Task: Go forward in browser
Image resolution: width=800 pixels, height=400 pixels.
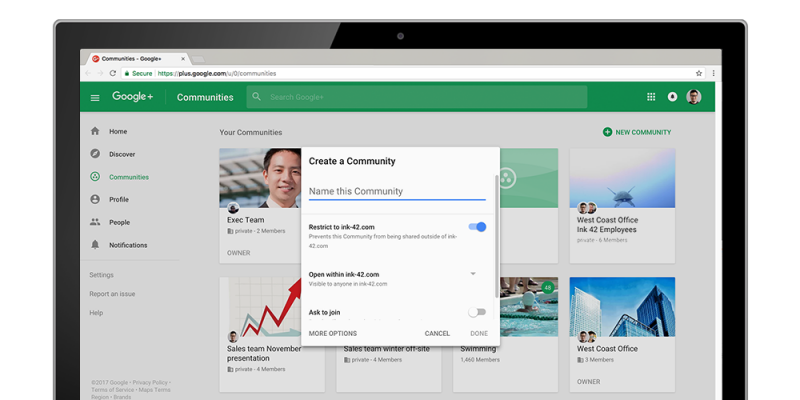Action: tap(100, 73)
